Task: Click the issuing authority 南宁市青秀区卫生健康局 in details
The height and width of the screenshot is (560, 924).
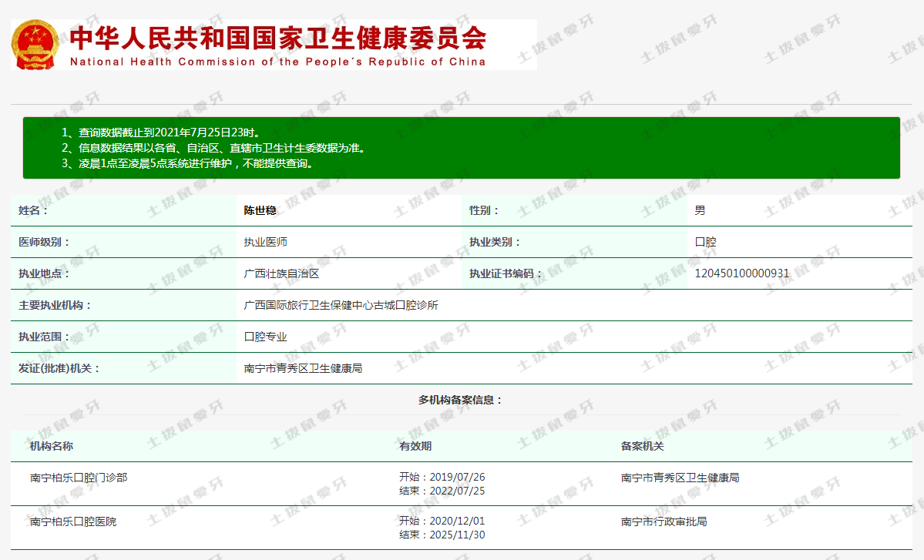Action: (x=303, y=368)
